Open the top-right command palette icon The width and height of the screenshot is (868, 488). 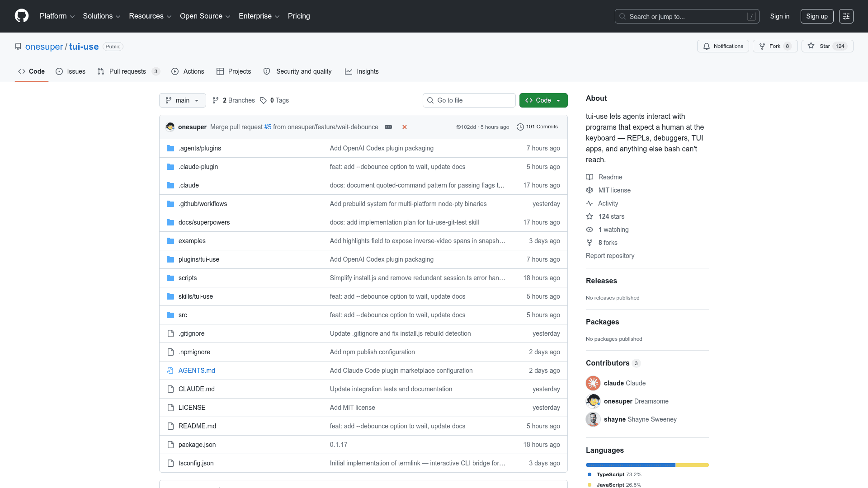pyautogui.click(x=846, y=16)
